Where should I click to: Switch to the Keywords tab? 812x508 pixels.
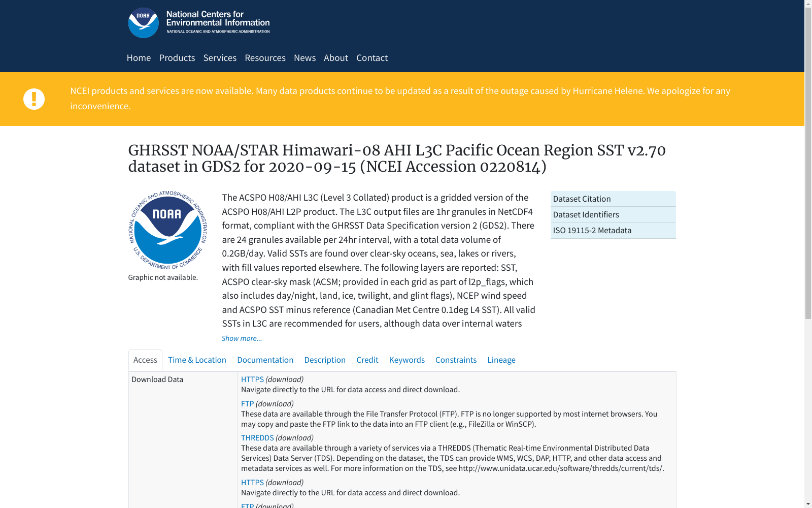pyautogui.click(x=407, y=360)
